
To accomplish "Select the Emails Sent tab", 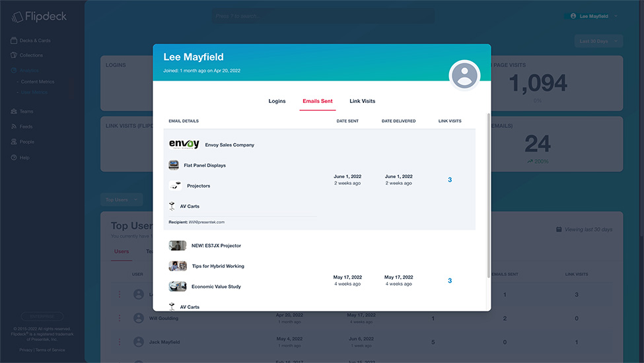I will coord(318,101).
